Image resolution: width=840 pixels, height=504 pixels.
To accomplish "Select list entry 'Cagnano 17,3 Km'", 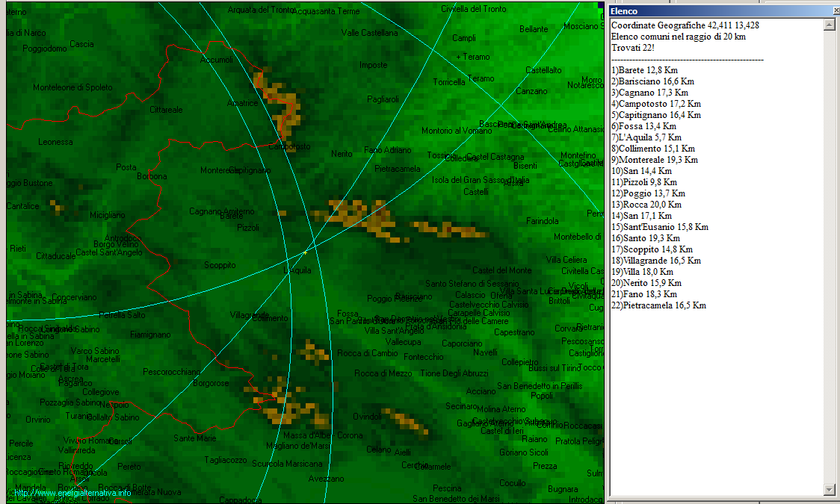I will pos(650,93).
